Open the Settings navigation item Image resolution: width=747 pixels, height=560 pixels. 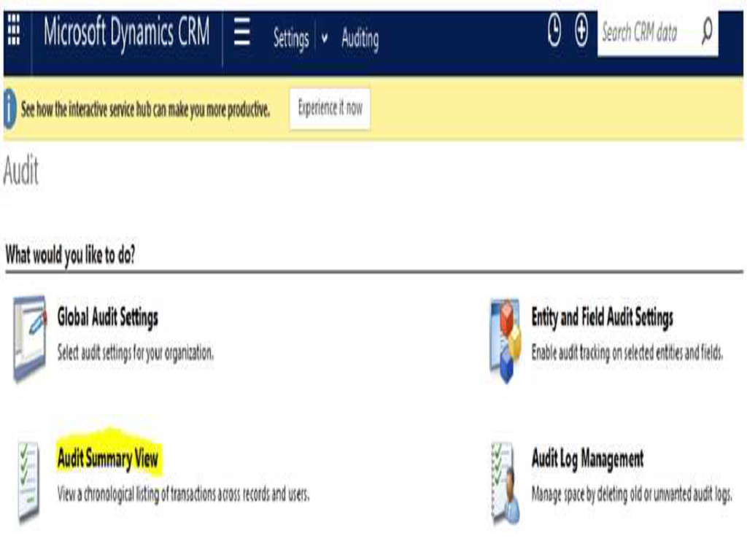coord(290,39)
